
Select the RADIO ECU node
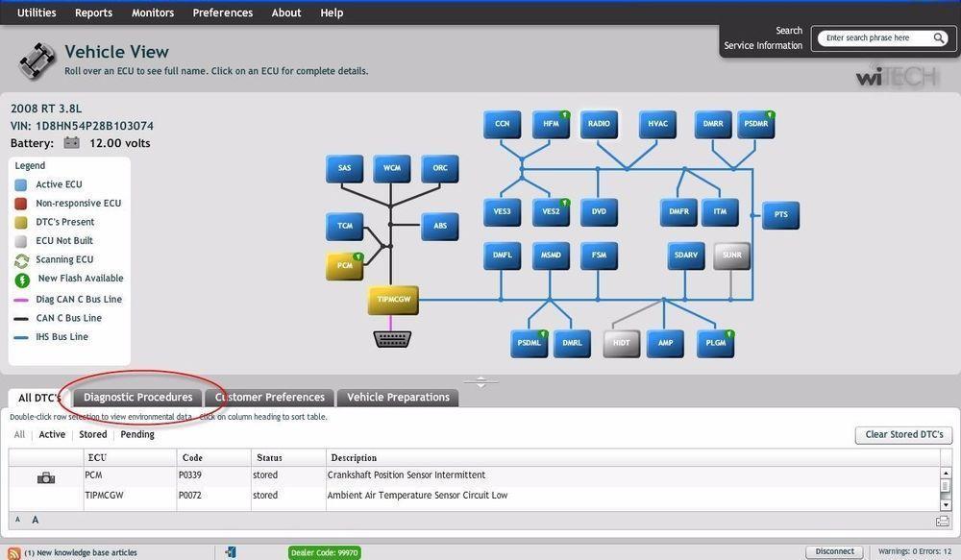(x=599, y=124)
